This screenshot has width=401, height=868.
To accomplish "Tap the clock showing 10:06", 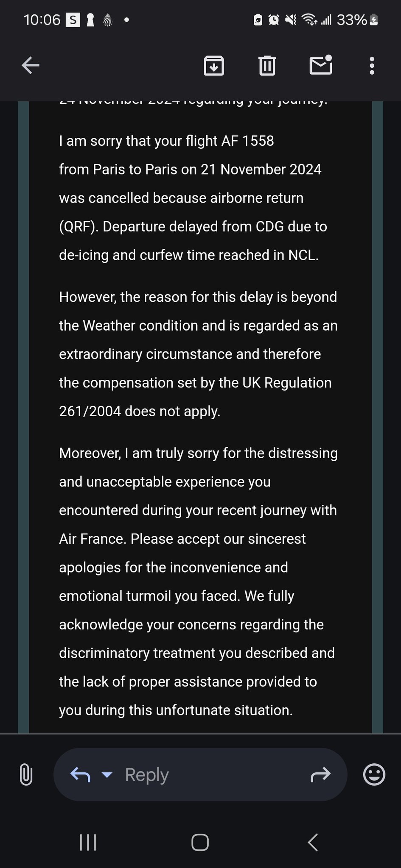I will coord(42,20).
